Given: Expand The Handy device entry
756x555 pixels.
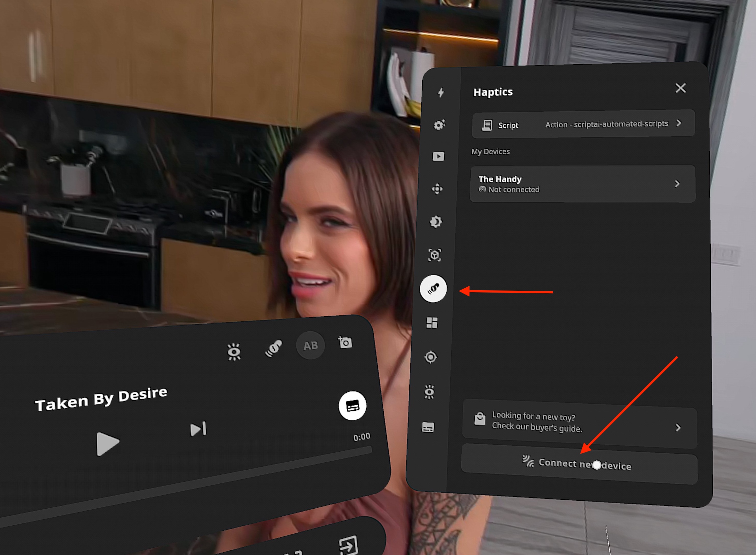Looking at the screenshot, I should 582,184.
